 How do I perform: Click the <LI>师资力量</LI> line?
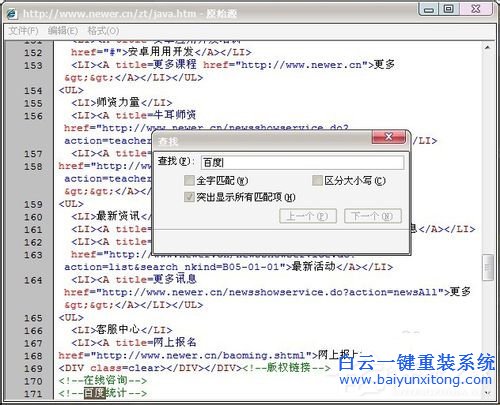122,103
